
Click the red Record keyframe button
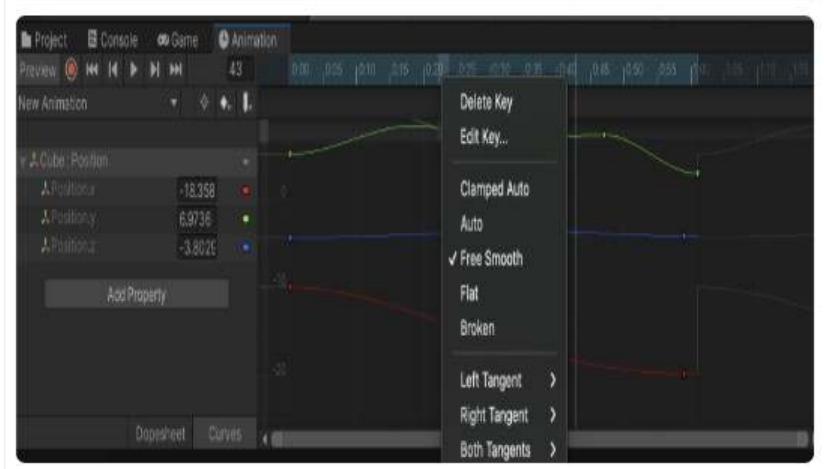[72, 72]
